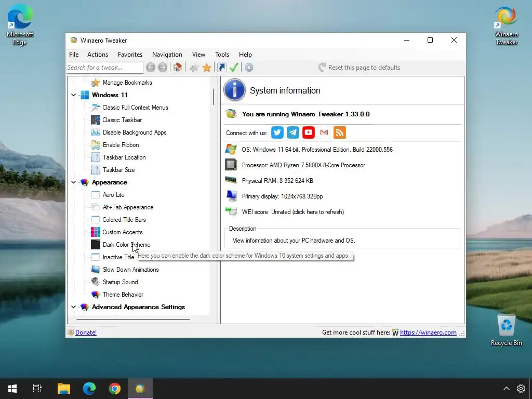
Task: Select the Inactive Title item
Action: [x=118, y=257]
